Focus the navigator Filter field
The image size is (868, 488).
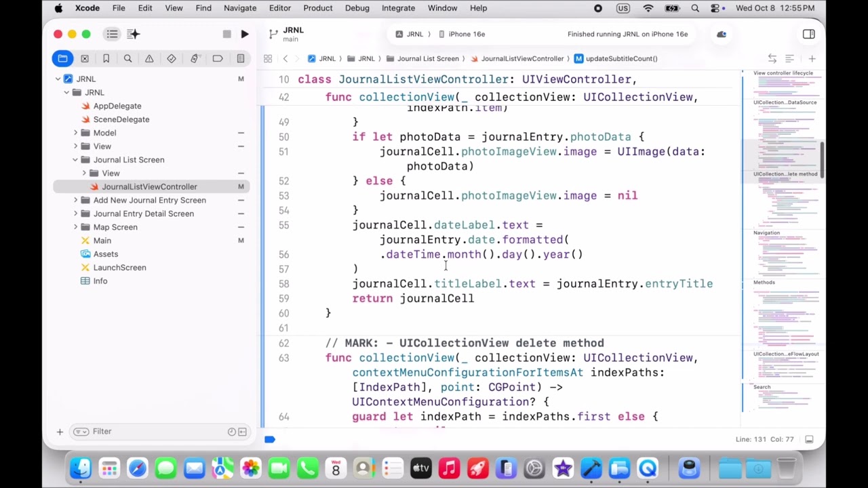tap(159, 431)
